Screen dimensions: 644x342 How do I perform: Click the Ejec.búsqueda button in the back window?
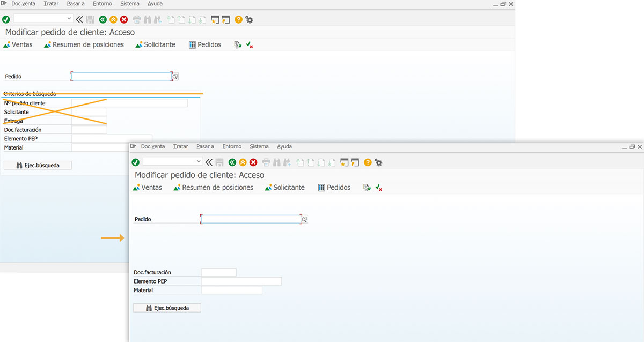[38, 166]
